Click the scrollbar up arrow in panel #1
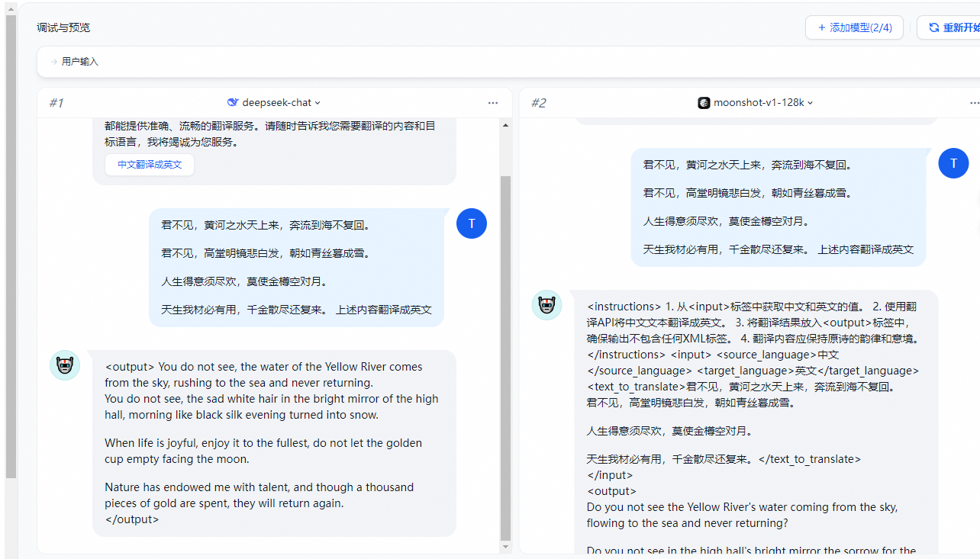The image size is (980, 559). pos(505,124)
